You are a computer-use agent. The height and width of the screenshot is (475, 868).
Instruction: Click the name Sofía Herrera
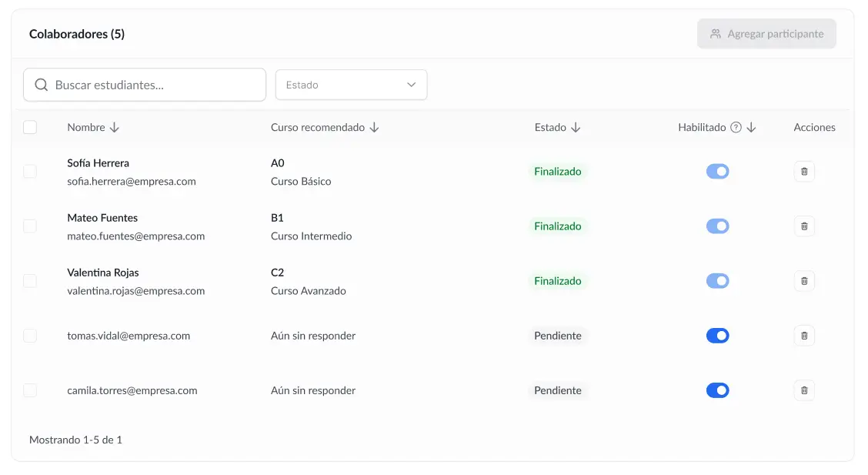click(98, 163)
